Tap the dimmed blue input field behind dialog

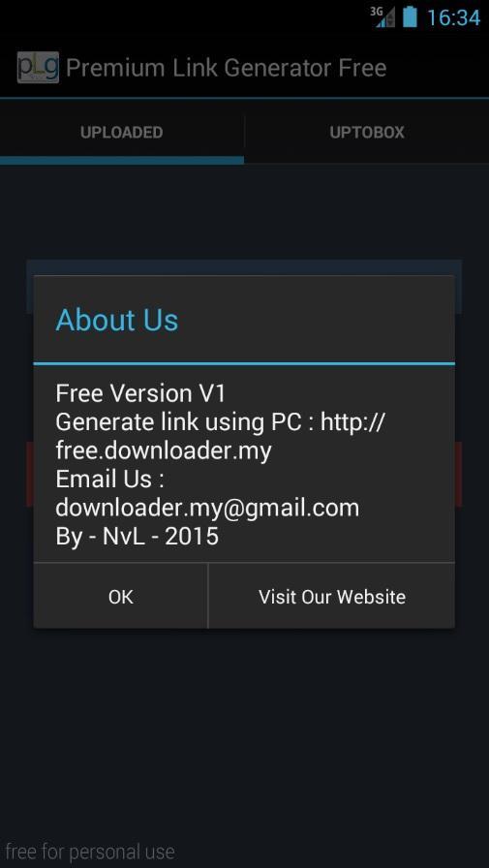[x=244, y=267]
